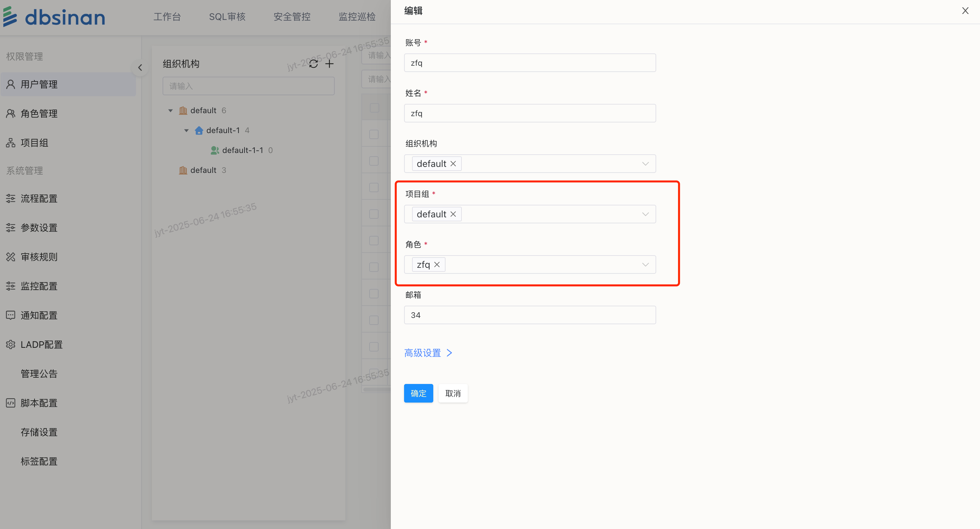Open 角色管理 in the sidebar menu
The height and width of the screenshot is (529, 980).
point(39,113)
